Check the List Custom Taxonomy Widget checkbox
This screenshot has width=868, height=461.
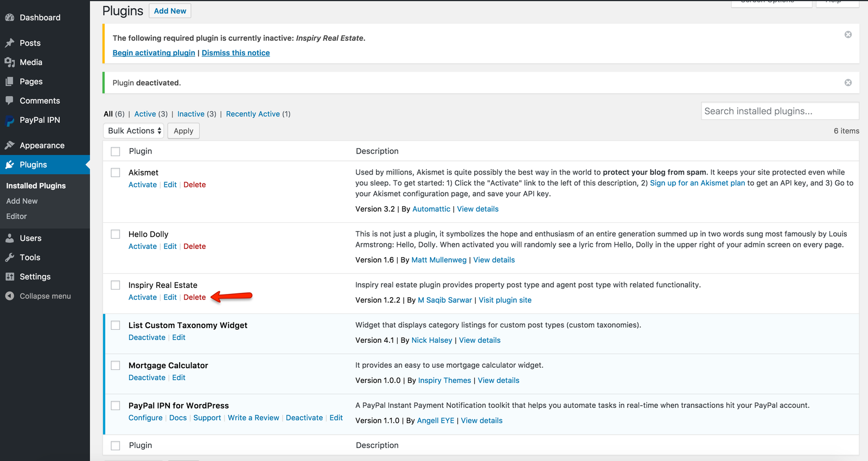[116, 325]
